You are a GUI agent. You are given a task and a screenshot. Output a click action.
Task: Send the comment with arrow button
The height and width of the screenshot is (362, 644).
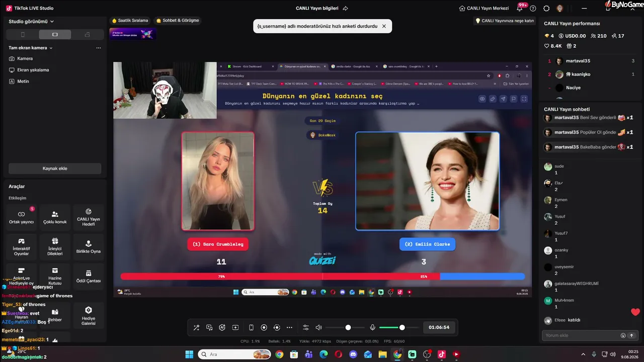point(632,335)
